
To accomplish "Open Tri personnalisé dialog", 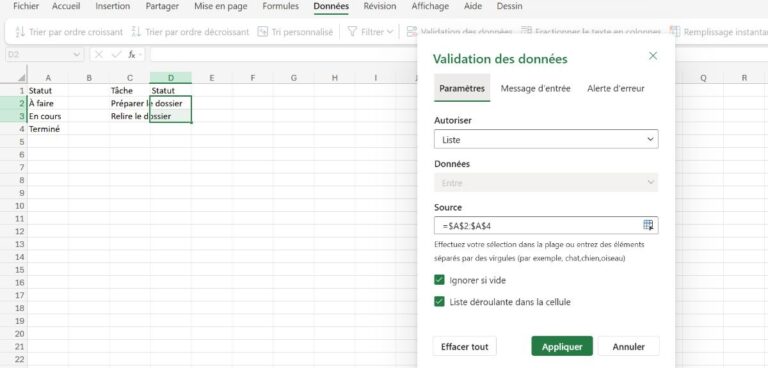I will pos(295,32).
